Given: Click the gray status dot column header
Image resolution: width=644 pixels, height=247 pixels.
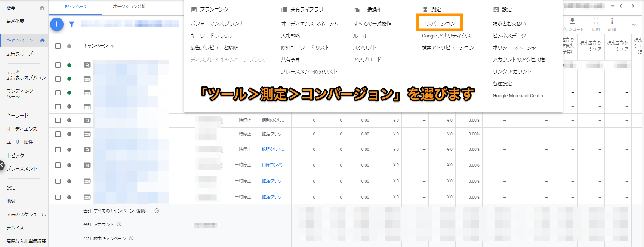Looking at the screenshot, I should coord(69,46).
